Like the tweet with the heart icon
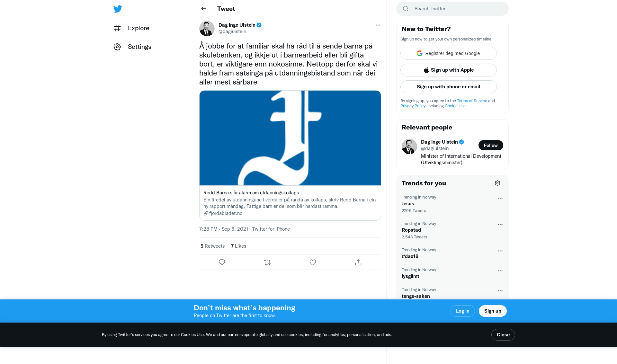The width and height of the screenshot is (617, 364). click(x=313, y=262)
